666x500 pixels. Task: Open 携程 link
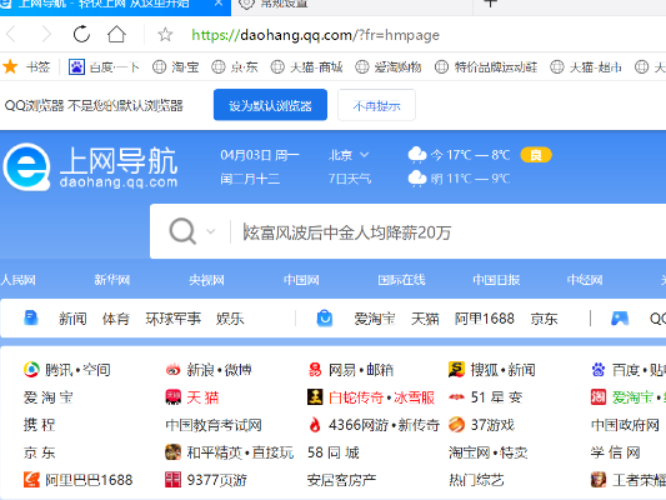coord(39,425)
